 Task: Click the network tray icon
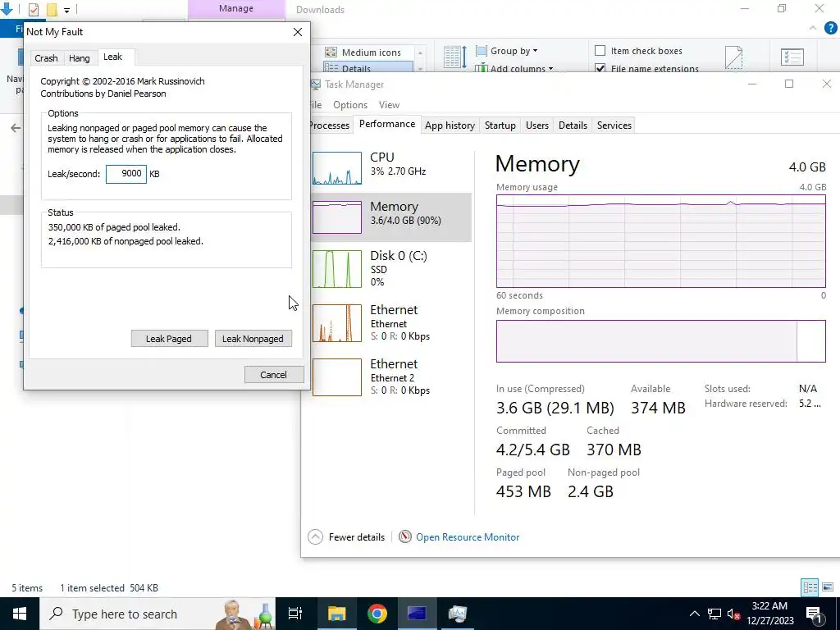(x=714, y=614)
